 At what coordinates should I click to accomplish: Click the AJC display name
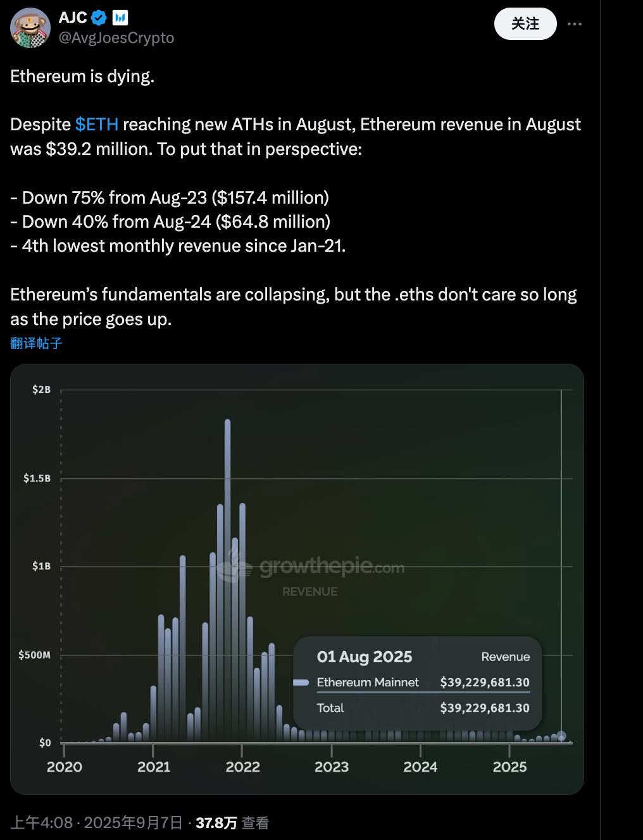click(72, 18)
